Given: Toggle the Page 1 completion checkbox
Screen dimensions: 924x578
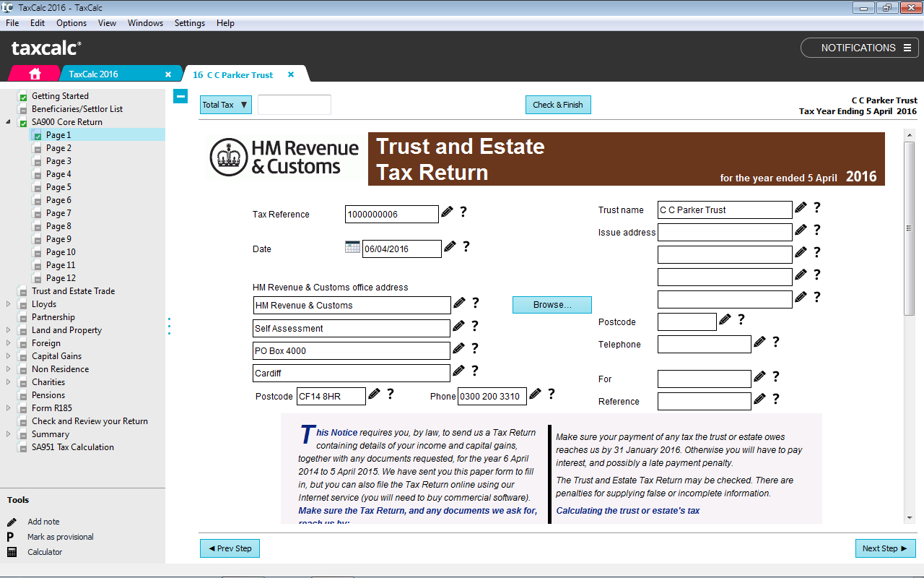Looking at the screenshot, I should click(38, 136).
